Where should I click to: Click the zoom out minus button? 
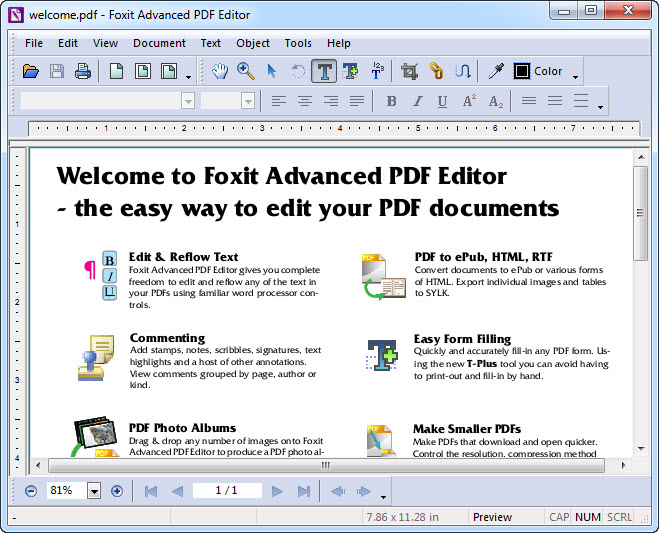tap(31, 491)
